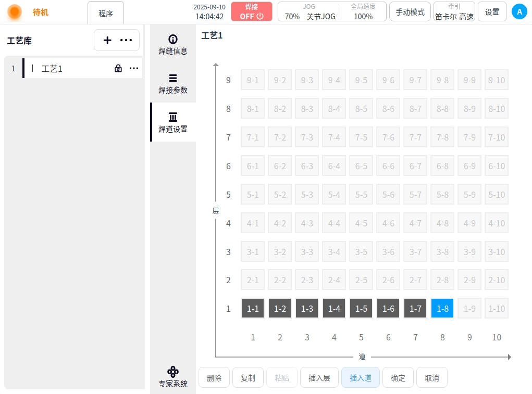
Task: Click the orange status indicator icon
Action: (15, 11)
